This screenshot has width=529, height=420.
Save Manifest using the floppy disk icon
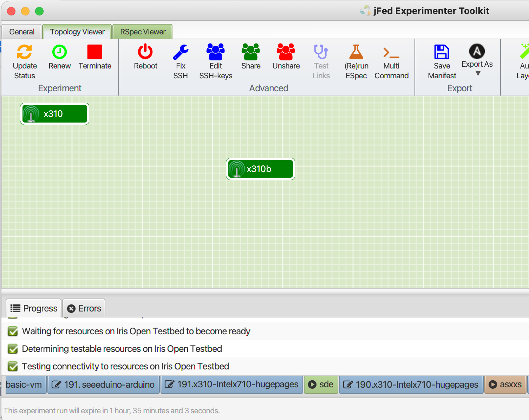tap(442, 52)
